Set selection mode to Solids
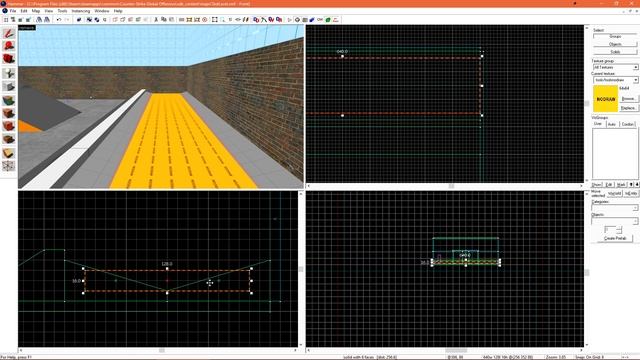 615,52
